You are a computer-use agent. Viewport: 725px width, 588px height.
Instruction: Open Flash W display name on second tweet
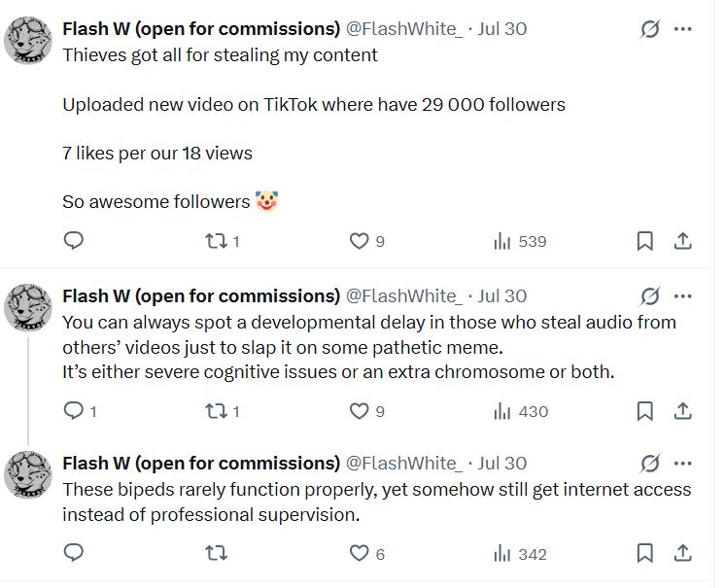pyautogui.click(x=200, y=295)
